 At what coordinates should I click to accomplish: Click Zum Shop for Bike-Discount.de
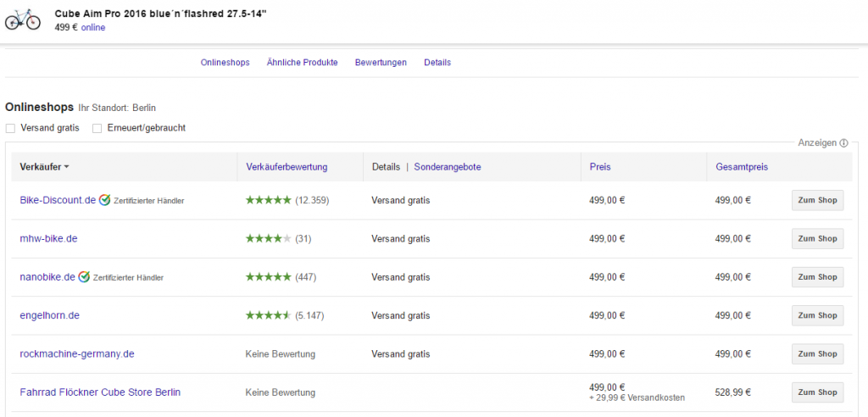(818, 201)
